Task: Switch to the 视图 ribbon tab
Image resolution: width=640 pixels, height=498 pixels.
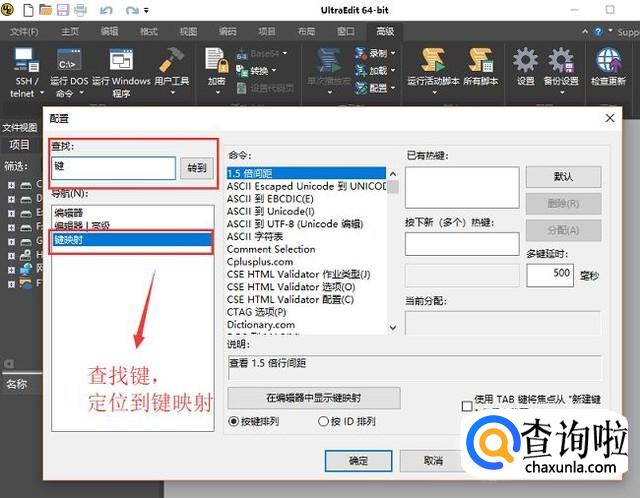Action: (188, 31)
